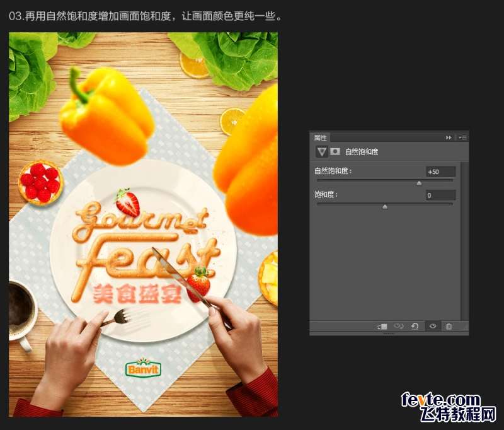The width and height of the screenshot is (504, 430).
Task: Adjust the 饱和度 slider handle
Action: [x=385, y=206]
